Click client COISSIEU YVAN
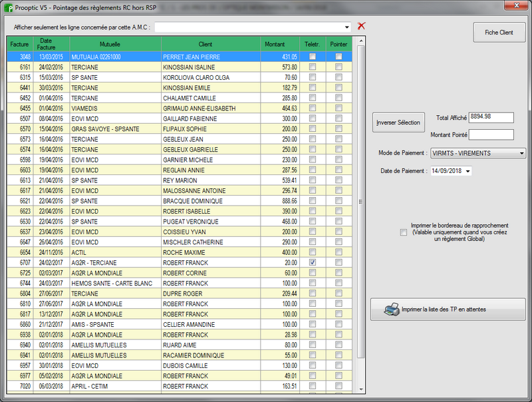 184,232
